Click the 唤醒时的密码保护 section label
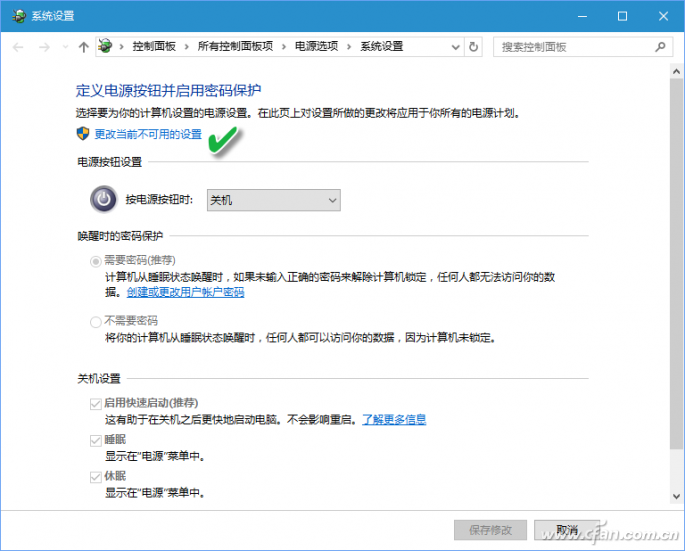 (120, 236)
